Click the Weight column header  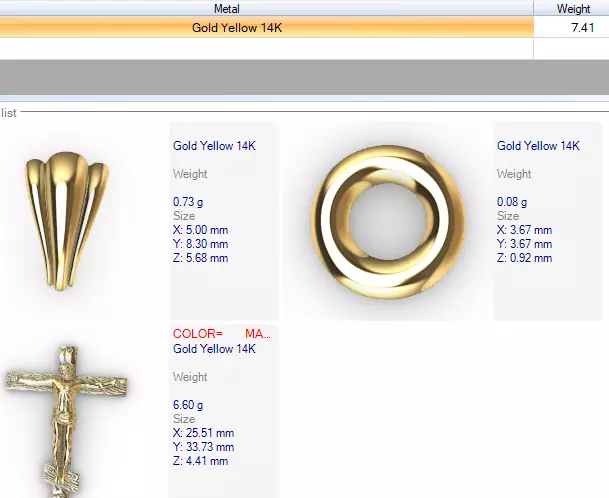click(573, 9)
